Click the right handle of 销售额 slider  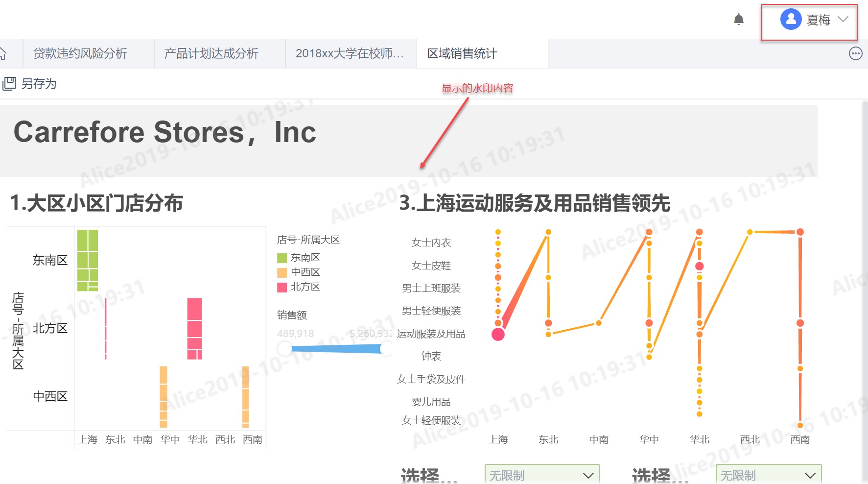387,349
